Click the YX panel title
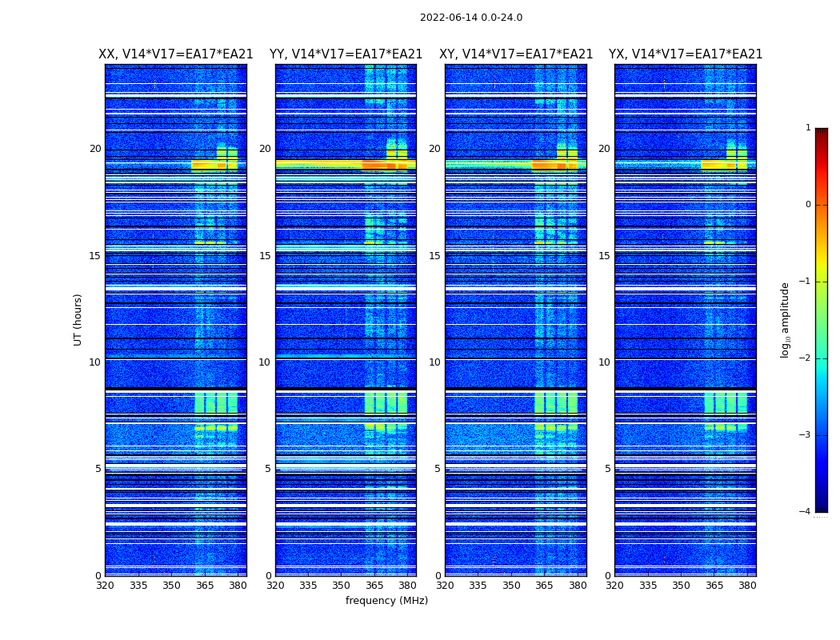840x640 pixels. (x=685, y=54)
